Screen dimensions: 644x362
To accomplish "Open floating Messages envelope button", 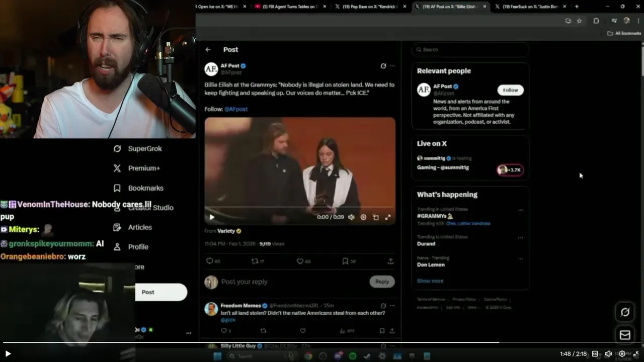I will 625,335.
